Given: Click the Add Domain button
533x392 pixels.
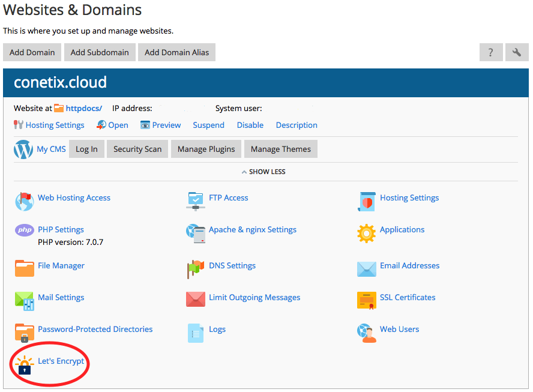Looking at the screenshot, I should point(32,52).
